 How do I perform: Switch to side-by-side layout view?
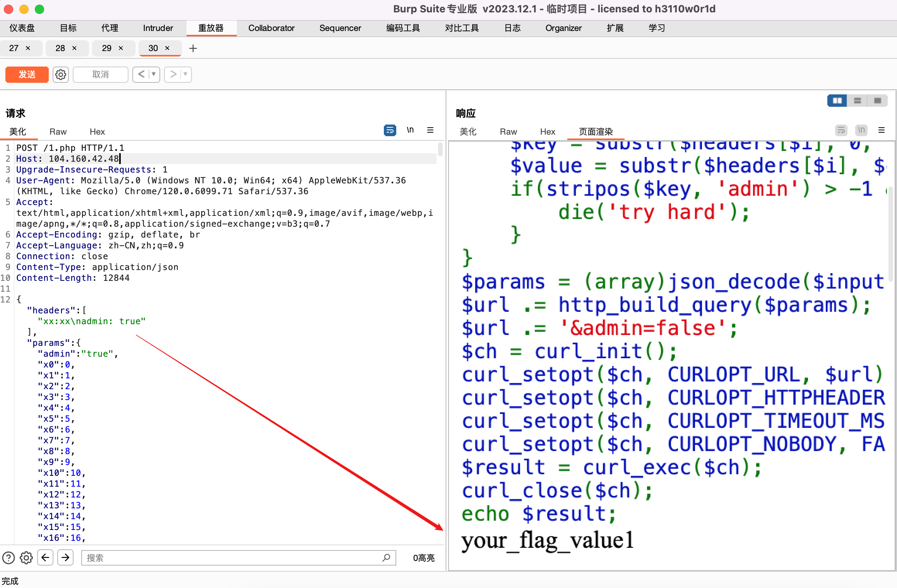click(837, 101)
